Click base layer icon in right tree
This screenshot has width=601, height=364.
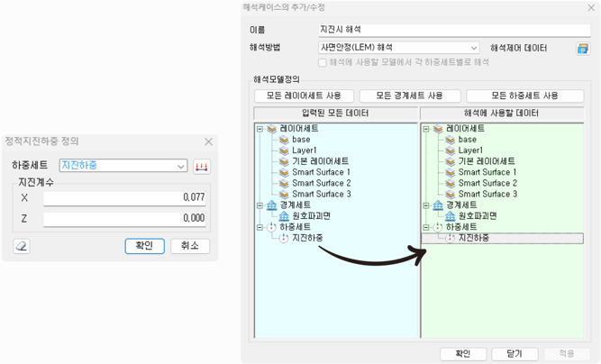[450, 140]
